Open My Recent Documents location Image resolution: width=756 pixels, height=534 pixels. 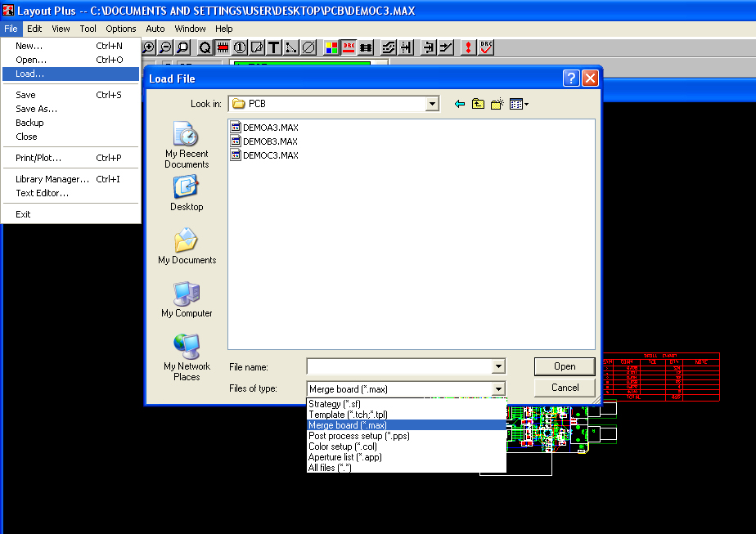[x=187, y=145]
